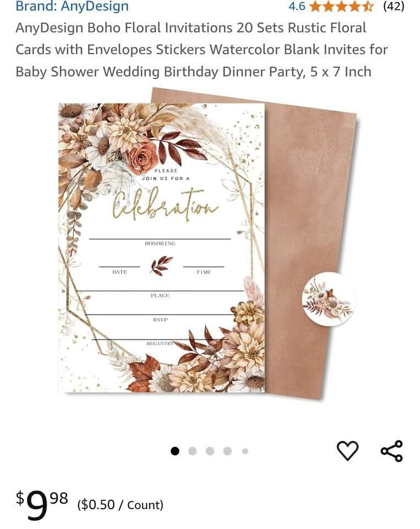Screen dimensions: 420x529
Task: Open the star rating graphic
Action: pyautogui.click(x=341, y=6)
